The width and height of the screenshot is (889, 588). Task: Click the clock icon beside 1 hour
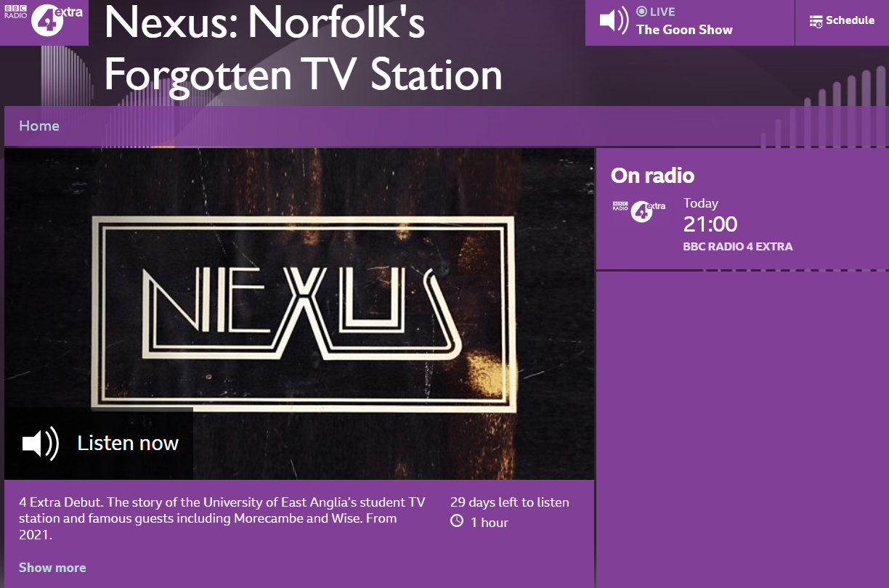pos(457,521)
